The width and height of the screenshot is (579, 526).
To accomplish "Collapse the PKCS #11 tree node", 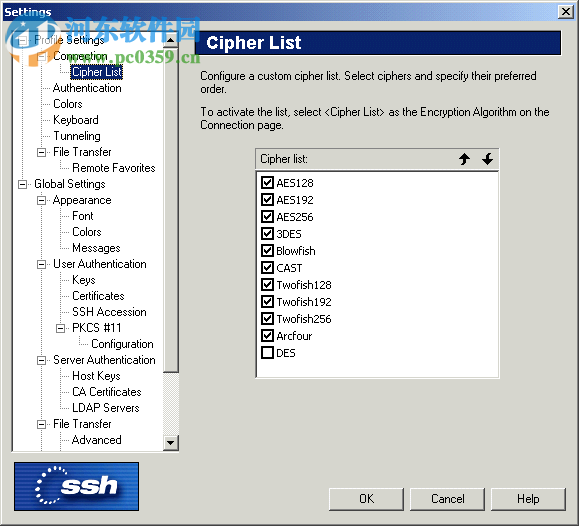I will [x=61, y=328].
